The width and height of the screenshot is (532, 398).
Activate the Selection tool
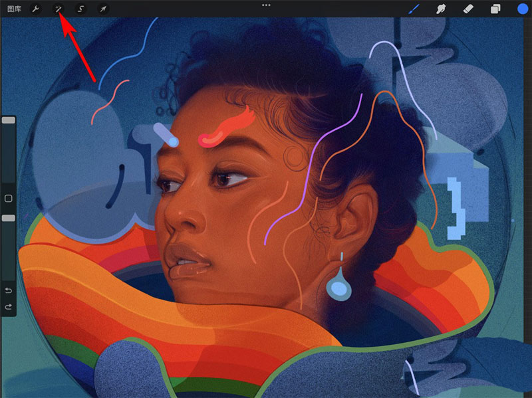80,9
